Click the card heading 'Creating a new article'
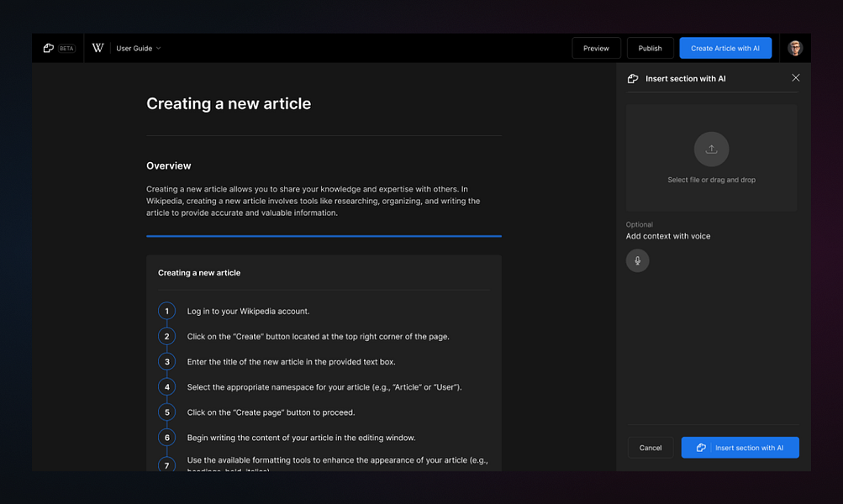This screenshot has height=504, width=843. [199, 273]
